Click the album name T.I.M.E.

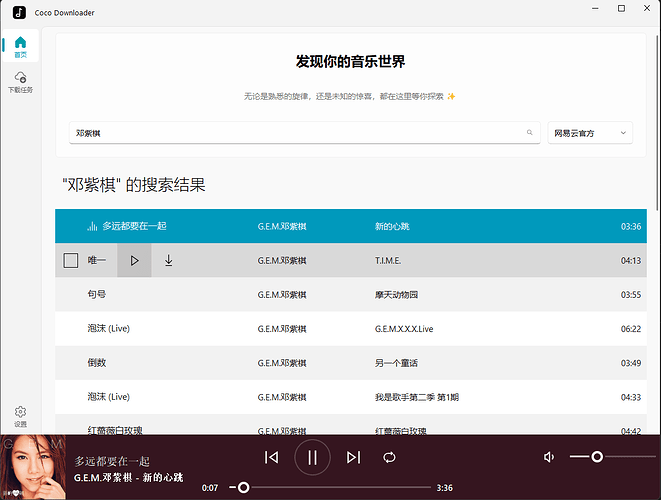(388, 261)
